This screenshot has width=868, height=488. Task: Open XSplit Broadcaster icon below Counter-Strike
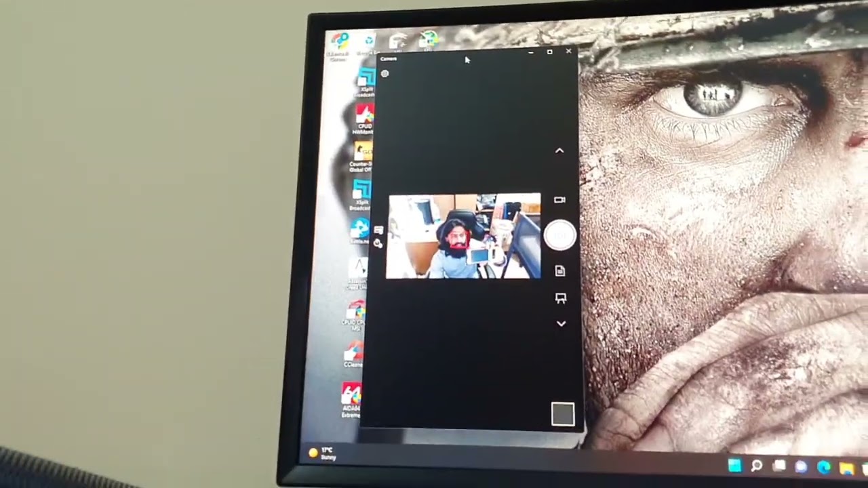click(x=360, y=195)
